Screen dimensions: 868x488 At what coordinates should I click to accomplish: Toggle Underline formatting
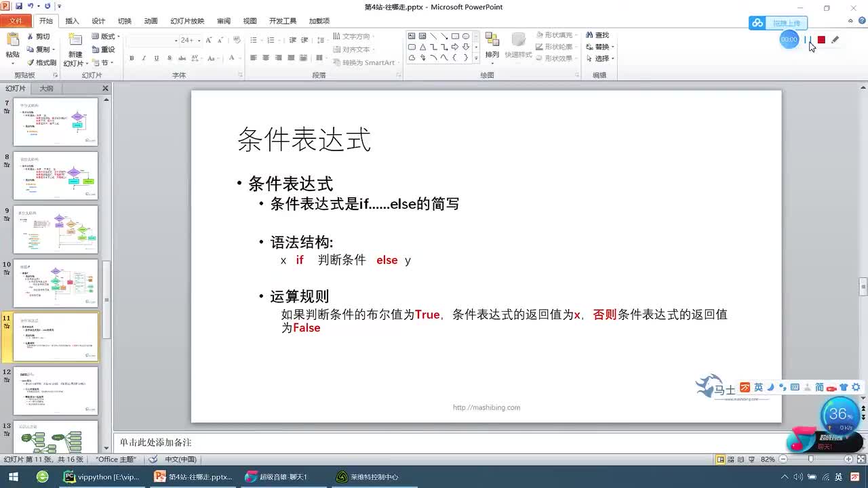157,58
